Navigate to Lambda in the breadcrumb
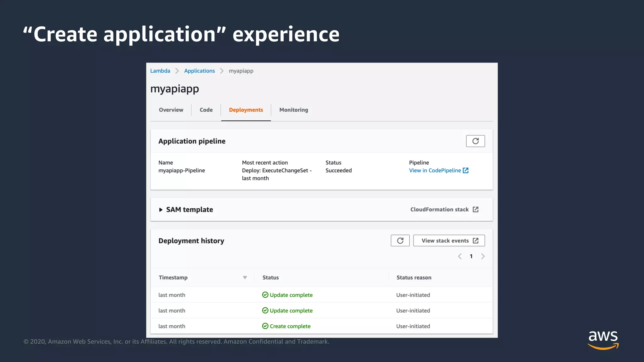Image resolution: width=644 pixels, height=362 pixels. point(160,71)
